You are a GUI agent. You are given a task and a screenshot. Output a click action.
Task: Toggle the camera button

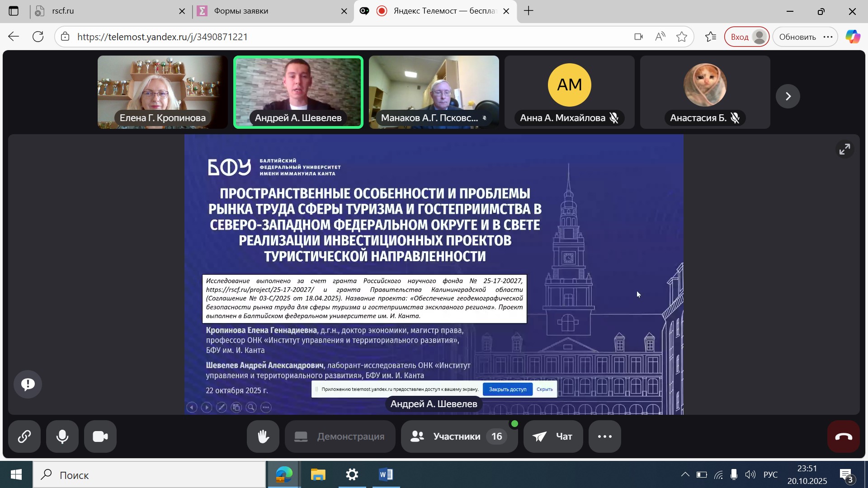pyautogui.click(x=100, y=436)
